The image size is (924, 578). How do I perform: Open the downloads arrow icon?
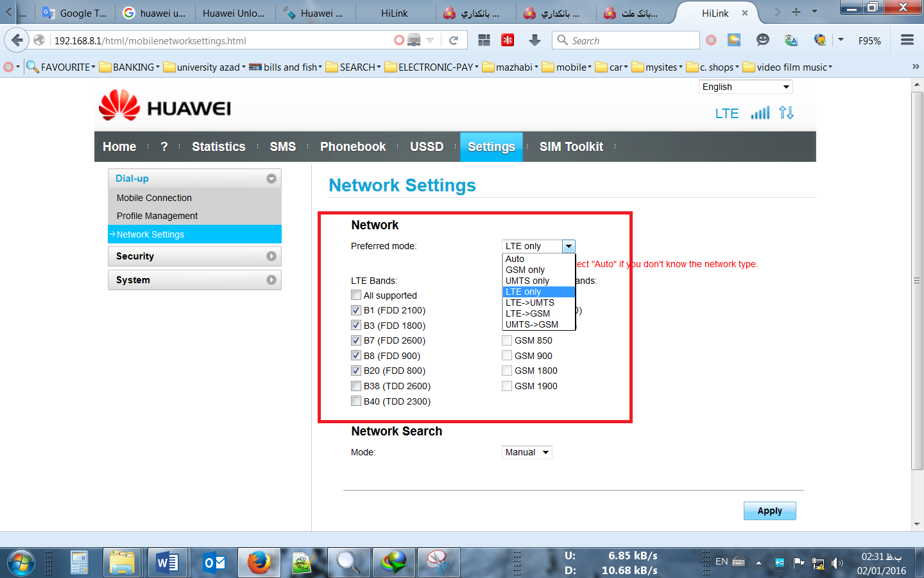pos(535,40)
